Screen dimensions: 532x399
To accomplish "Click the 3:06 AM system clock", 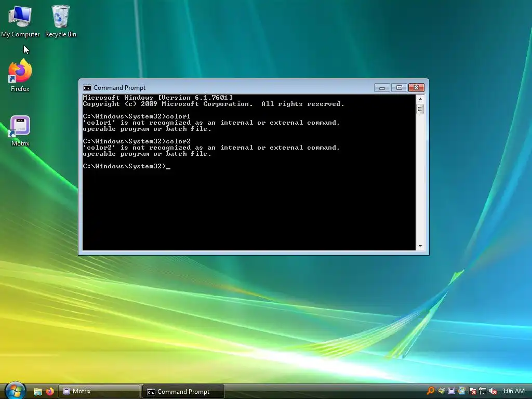I will tap(513, 391).
